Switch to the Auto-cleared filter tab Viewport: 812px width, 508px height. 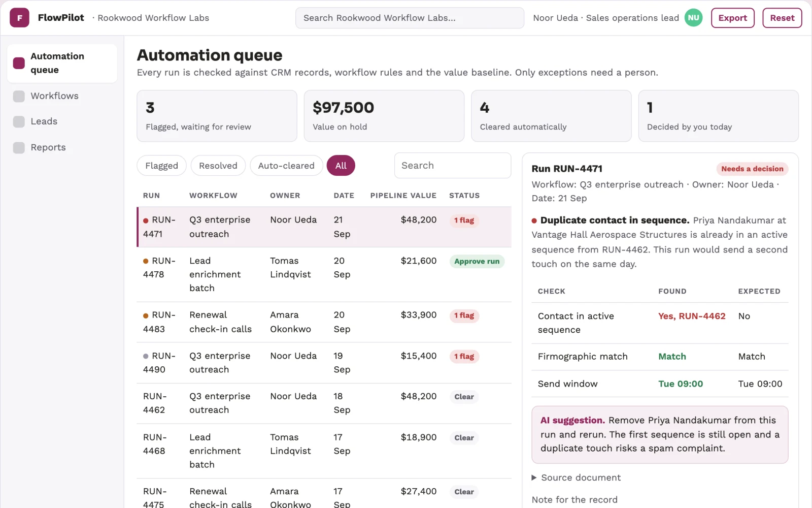(286, 166)
